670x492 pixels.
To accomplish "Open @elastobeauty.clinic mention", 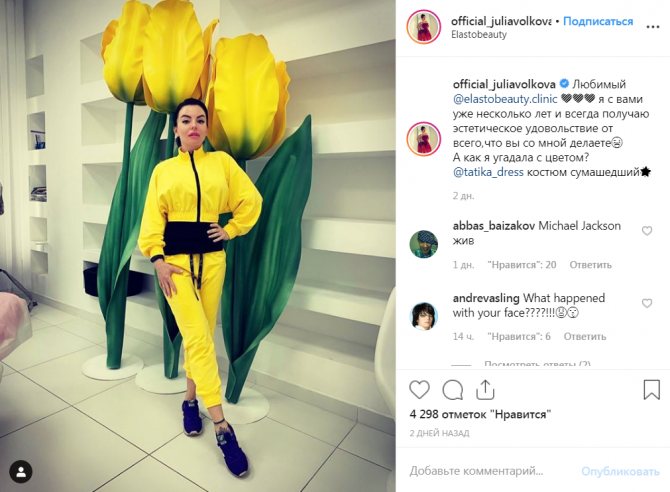I will (x=505, y=99).
